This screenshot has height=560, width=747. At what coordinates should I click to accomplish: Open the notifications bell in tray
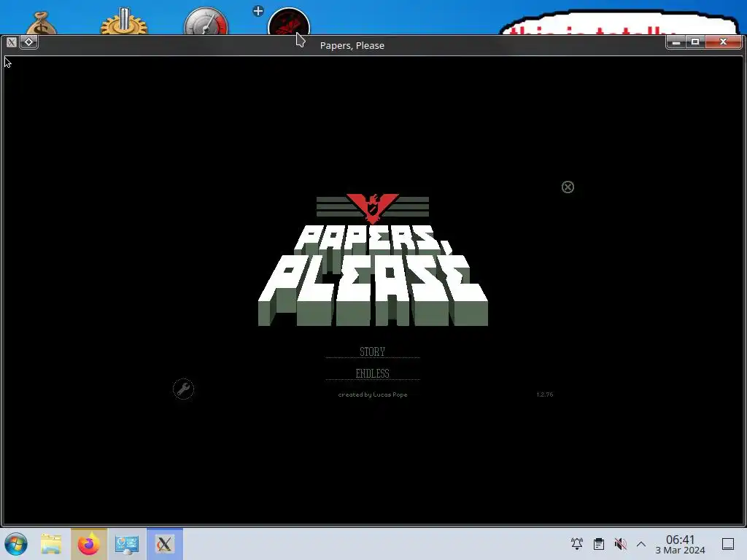(577, 544)
